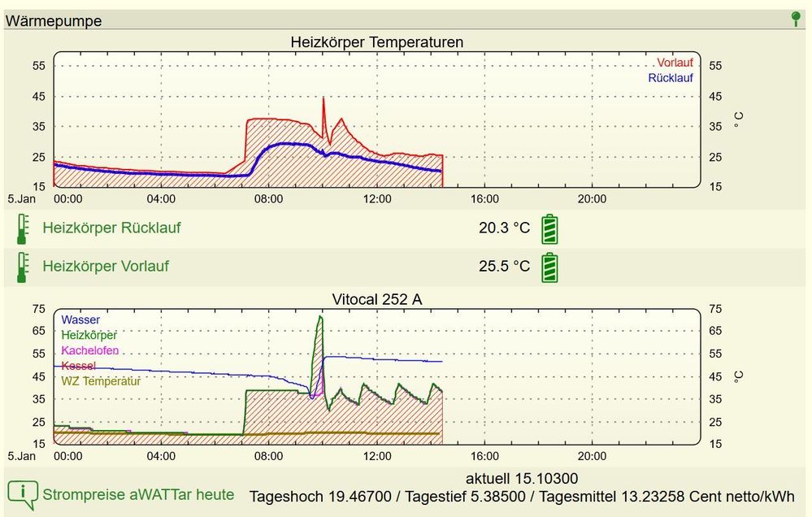Open the Heizkörper Rücklauf device link
Viewport: 812px width, 517px height.
click(x=111, y=228)
